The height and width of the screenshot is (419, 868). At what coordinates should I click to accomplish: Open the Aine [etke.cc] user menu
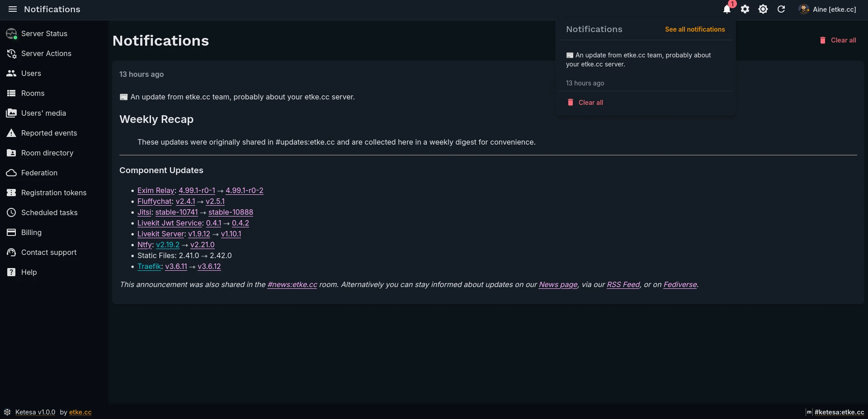tap(828, 9)
